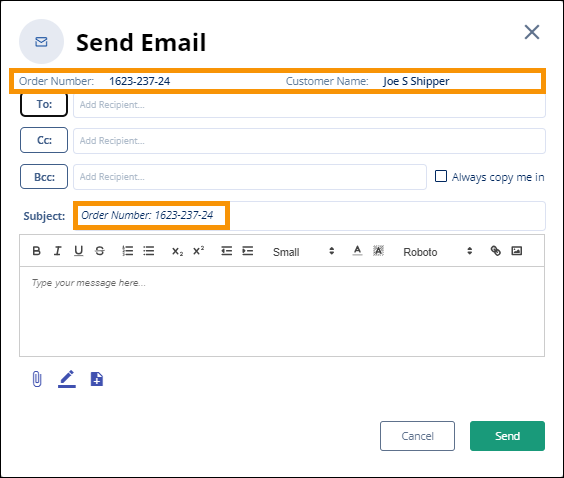
Task: Send the email with the Send button
Action: [507, 436]
